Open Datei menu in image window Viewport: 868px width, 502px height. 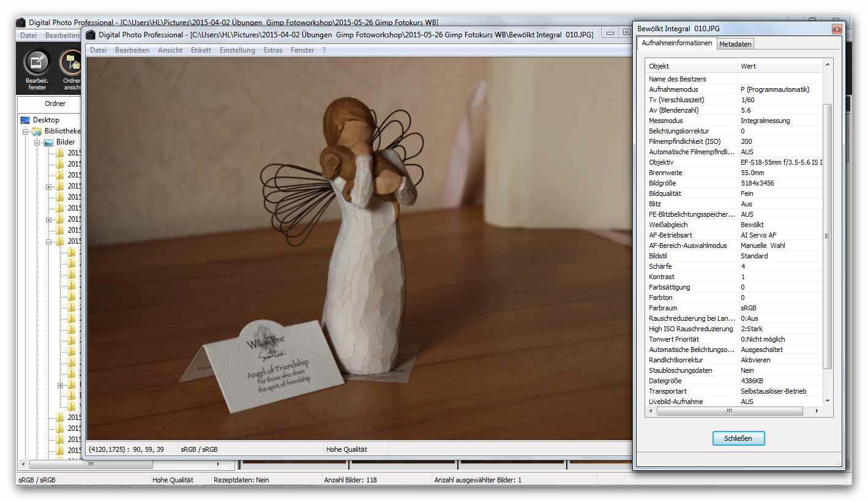click(98, 50)
